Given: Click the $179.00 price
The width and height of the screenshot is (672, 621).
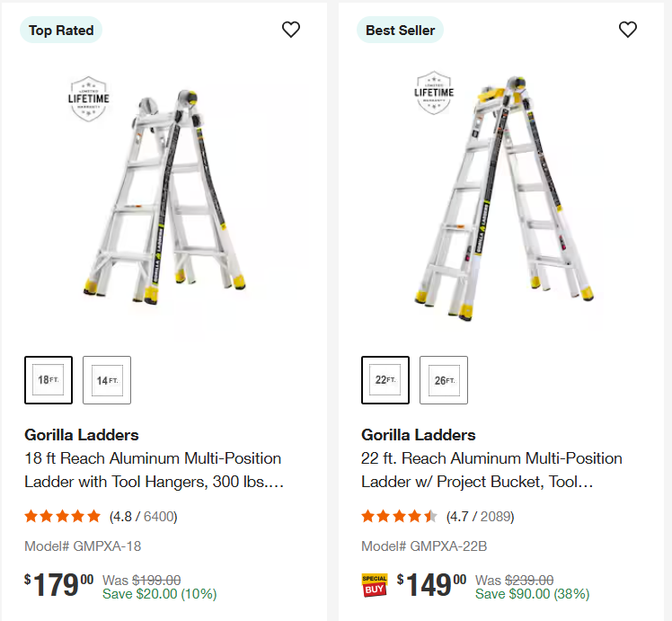Looking at the screenshot, I should [x=59, y=585].
